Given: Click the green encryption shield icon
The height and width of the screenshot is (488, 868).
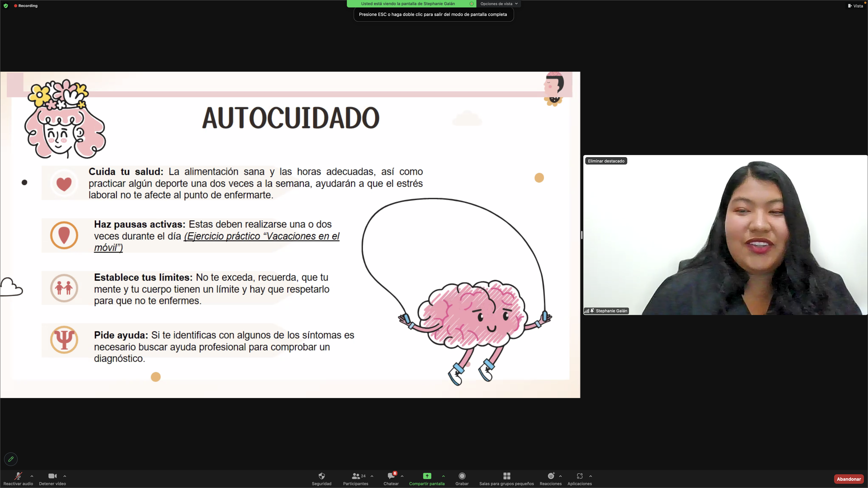Looking at the screenshot, I should click(6, 6).
